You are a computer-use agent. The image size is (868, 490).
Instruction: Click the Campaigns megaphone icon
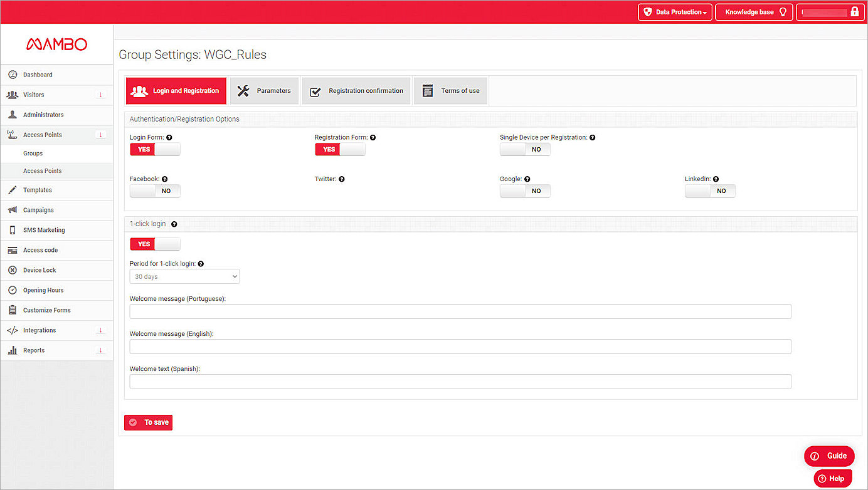coord(13,210)
